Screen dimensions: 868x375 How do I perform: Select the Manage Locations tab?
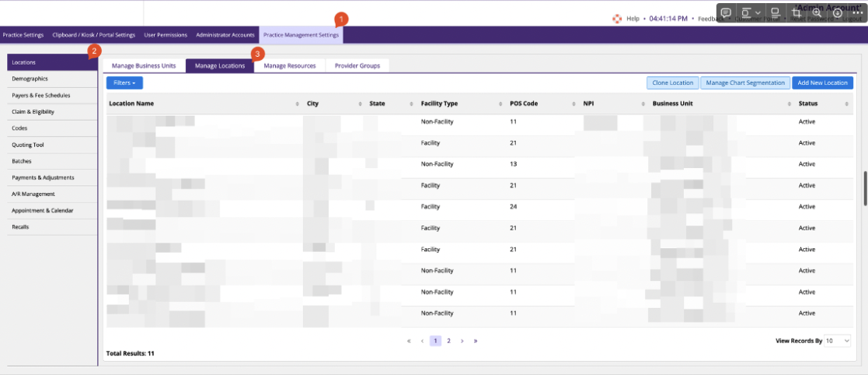[x=220, y=66]
